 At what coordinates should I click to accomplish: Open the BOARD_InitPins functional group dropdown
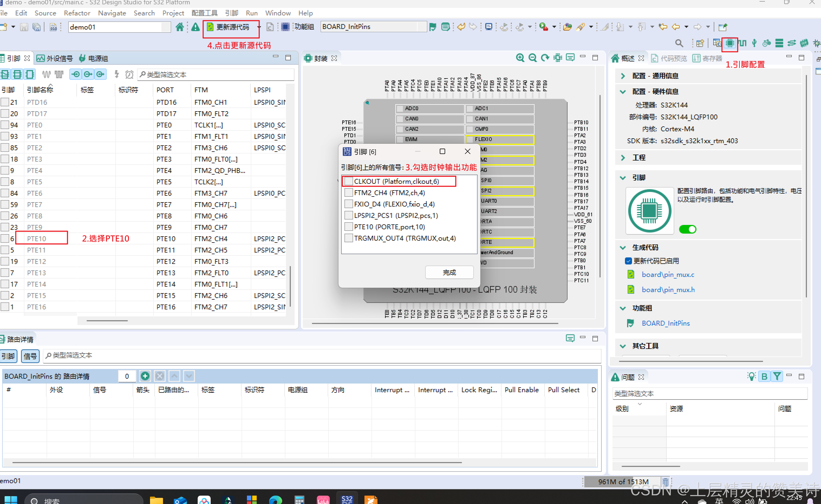point(373,27)
